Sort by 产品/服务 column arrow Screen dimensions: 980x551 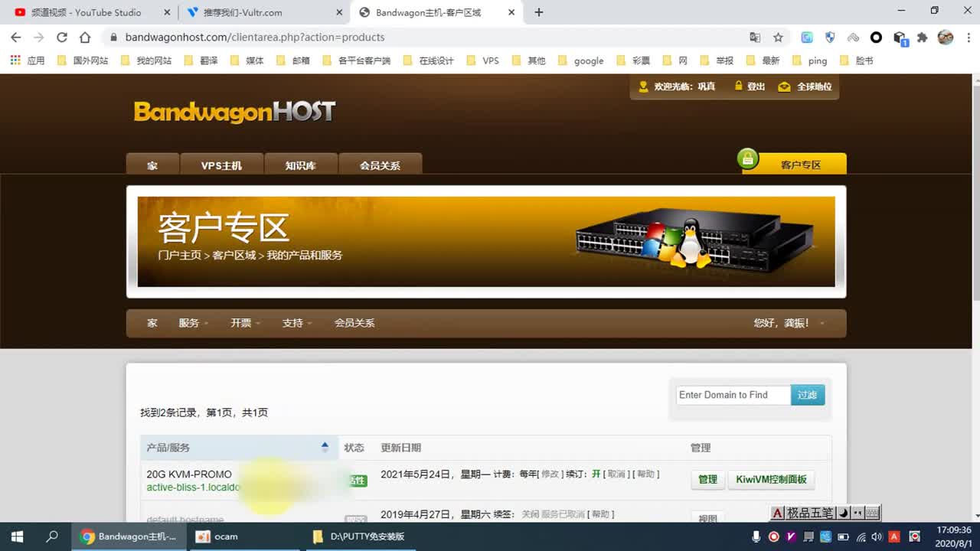point(325,447)
